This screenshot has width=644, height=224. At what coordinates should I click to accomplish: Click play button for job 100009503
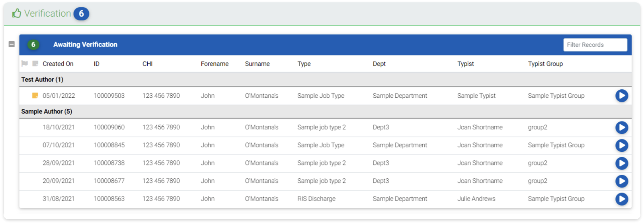click(621, 96)
